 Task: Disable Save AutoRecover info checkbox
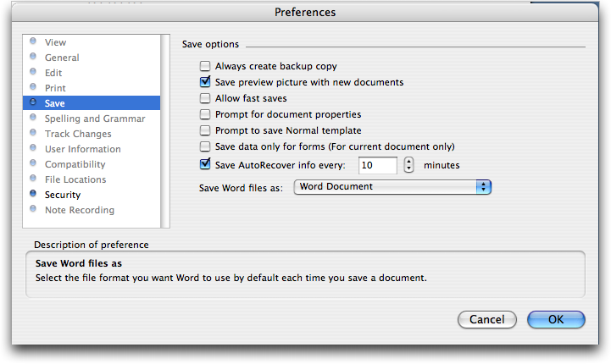(x=205, y=164)
